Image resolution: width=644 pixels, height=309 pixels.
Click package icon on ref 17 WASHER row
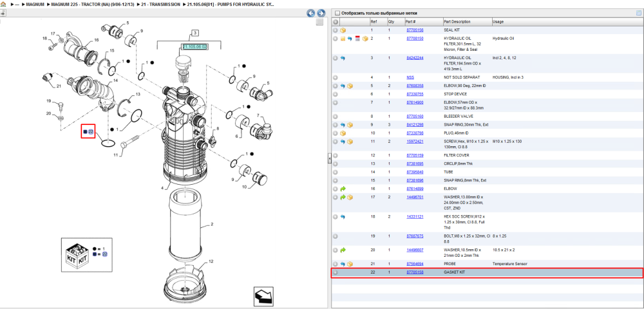click(350, 198)
